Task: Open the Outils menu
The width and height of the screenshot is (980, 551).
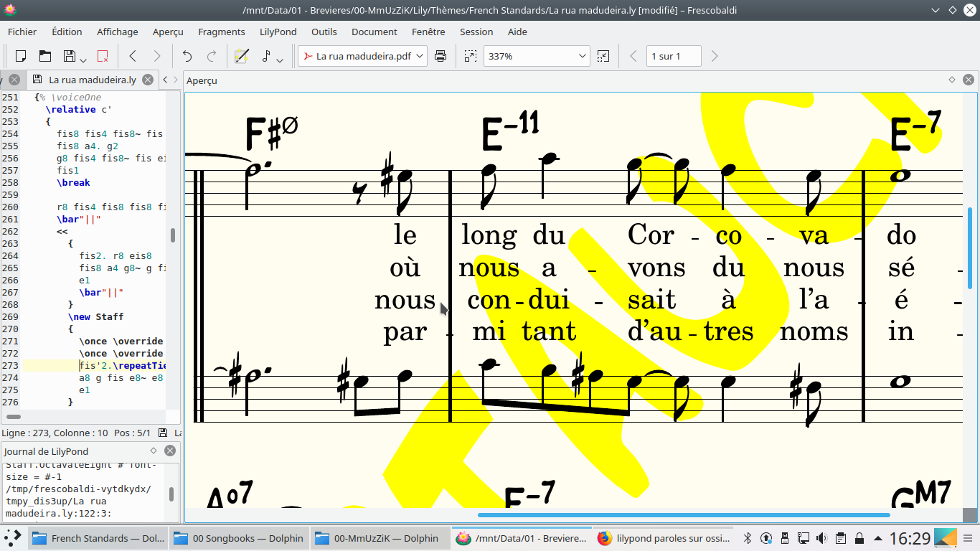Action: [x=324, y=32]
